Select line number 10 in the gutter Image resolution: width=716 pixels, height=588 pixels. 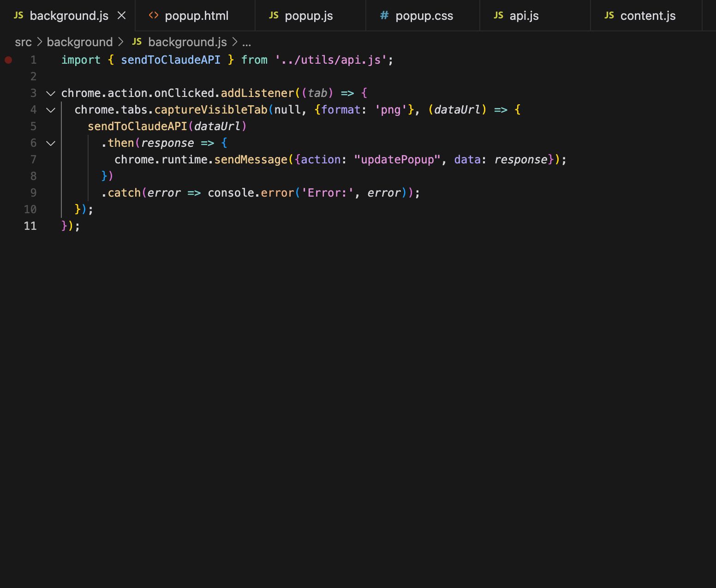click(x=30, y=210)
